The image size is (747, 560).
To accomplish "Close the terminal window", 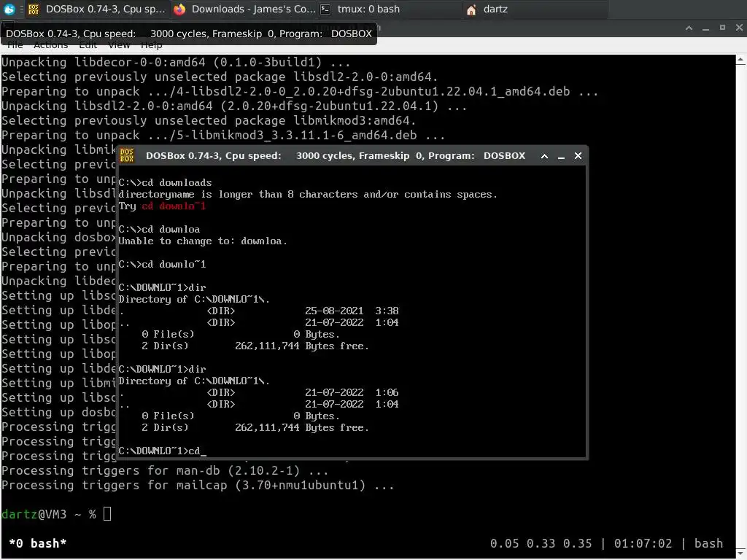I will tap(739, 28).
